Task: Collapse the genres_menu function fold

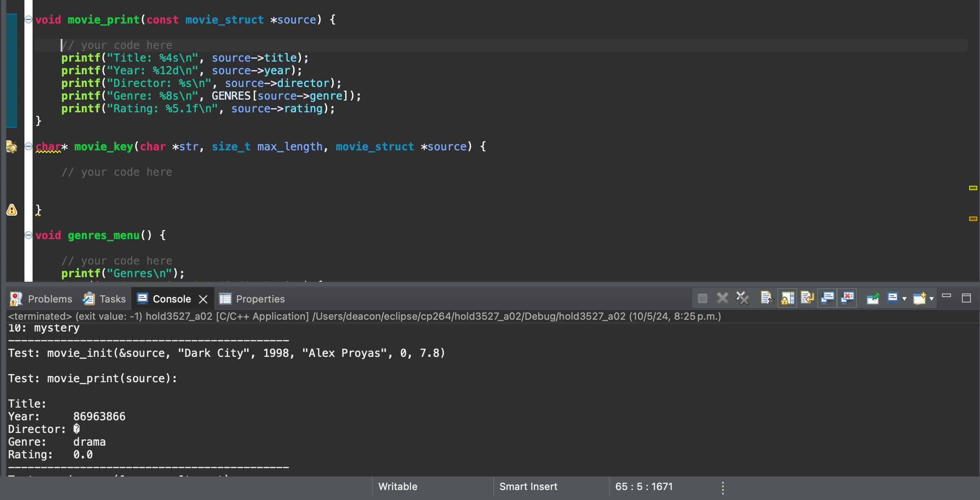Action: pos(28,235)
